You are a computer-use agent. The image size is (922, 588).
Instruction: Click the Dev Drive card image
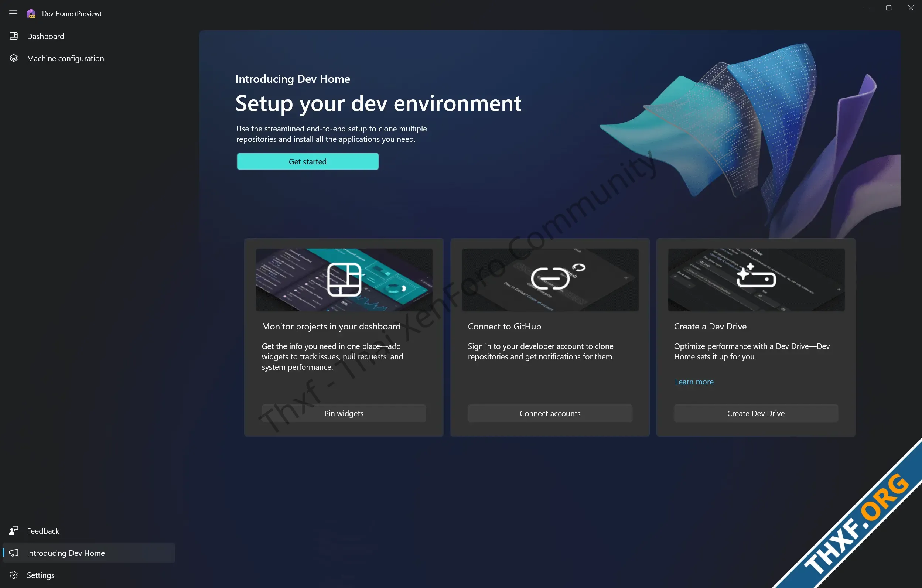(x=756, y=280)
